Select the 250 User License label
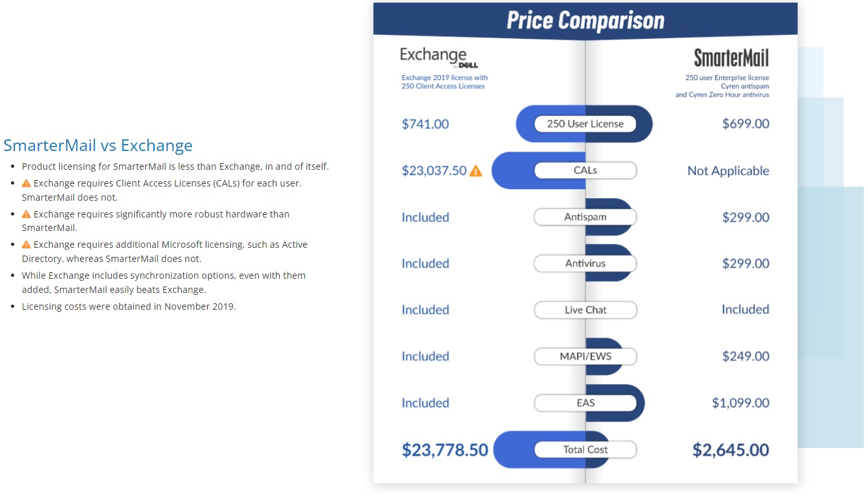The image size is (868, 493). pos(586,124)
